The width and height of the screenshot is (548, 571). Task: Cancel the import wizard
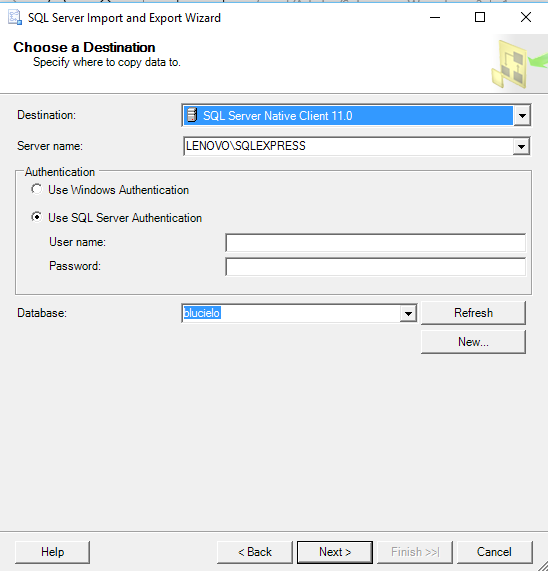coord(494,552)
